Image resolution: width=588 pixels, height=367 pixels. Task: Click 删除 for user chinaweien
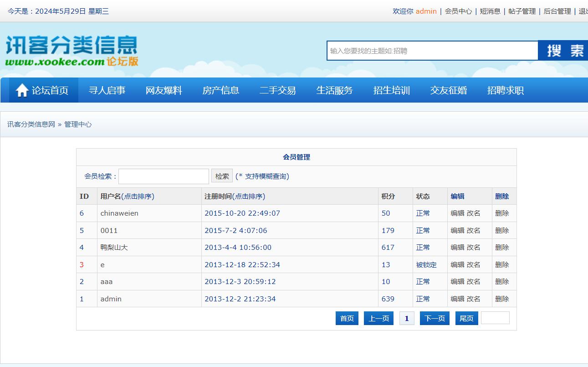(x=502, y=213)
